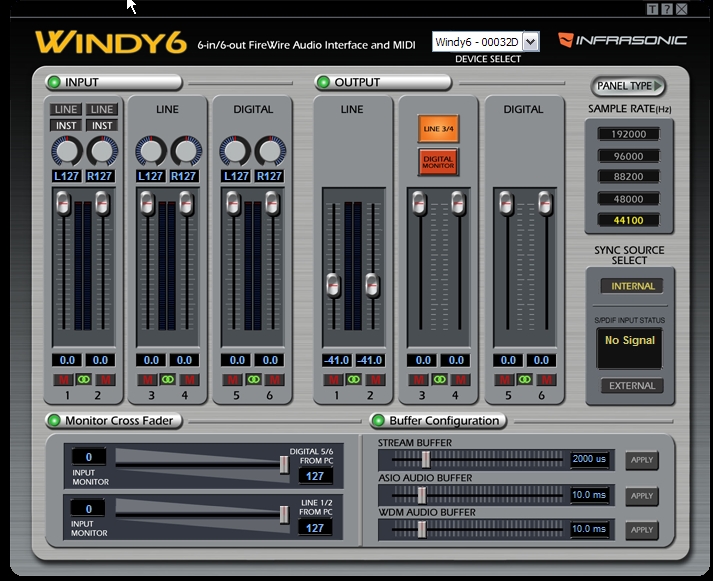The image size is (713, 581).
Task: Click the pan knob for line input 3
Action: click(x=151, y=151)
